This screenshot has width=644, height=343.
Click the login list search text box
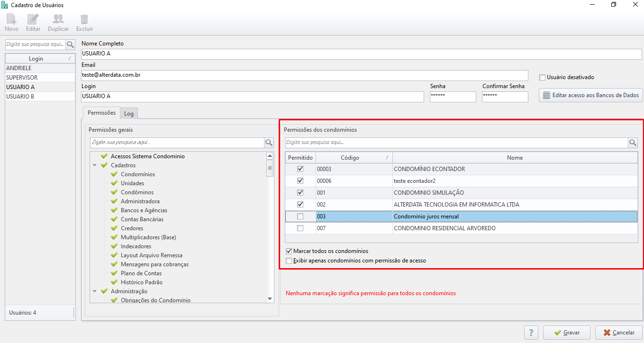coord(36,45)
